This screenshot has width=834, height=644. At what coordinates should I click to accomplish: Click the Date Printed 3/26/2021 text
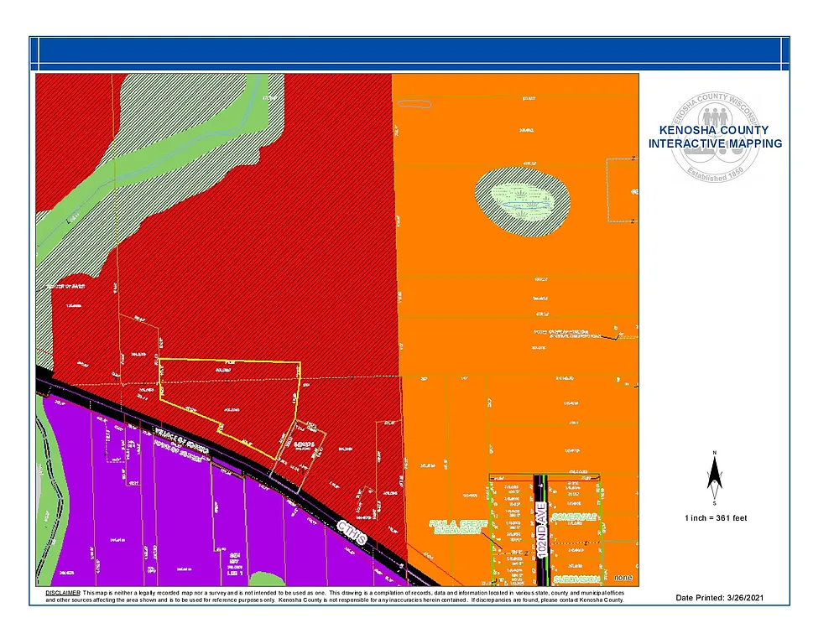click(720, 598)
